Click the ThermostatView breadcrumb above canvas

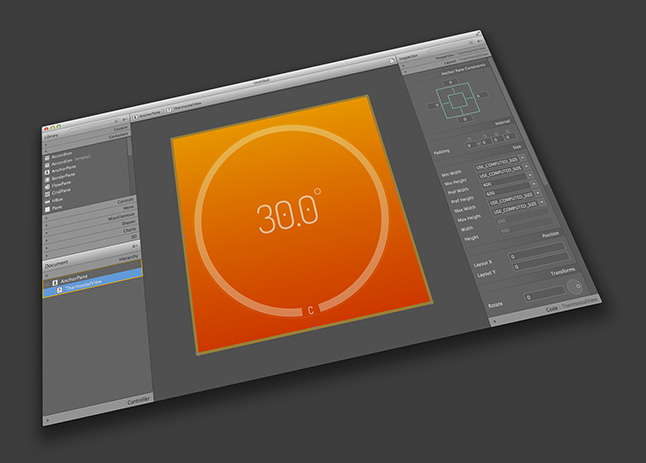click(x=184, y=107)
